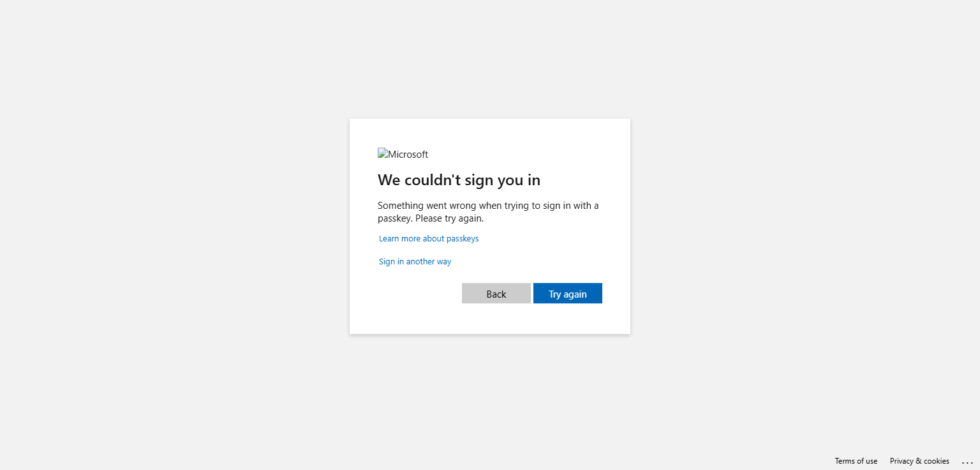The height and width of the screenshot is (470, 980).
Task: Open Learn more about passkeys link
Action: [429, 238]
